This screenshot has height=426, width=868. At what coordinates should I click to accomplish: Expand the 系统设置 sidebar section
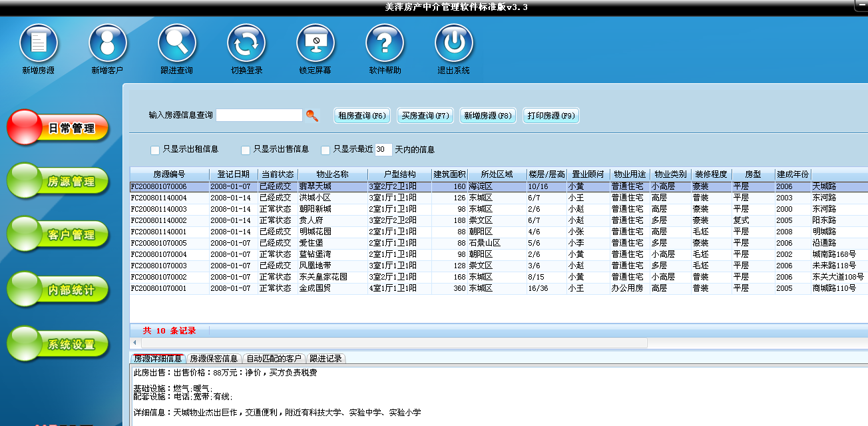58,344
